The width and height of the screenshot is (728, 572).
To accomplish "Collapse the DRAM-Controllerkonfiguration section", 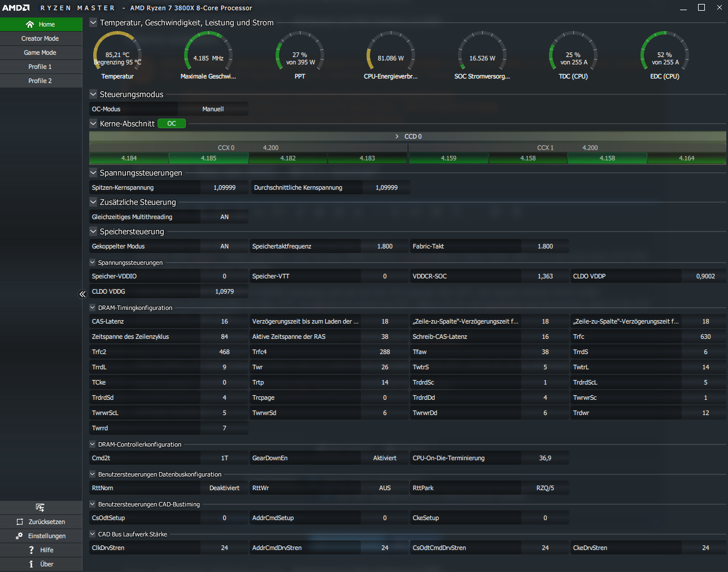I will [x=93, y=444].
